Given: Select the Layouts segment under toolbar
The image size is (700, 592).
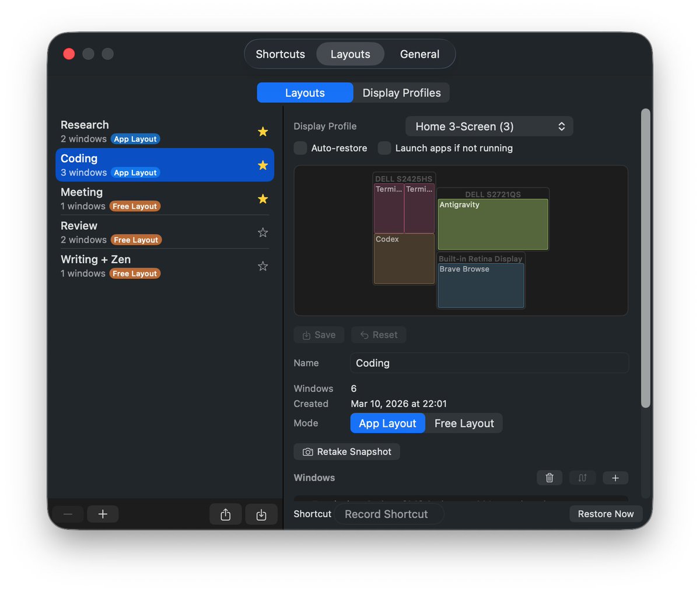Looking at the screenshot, I should [305, 93].
